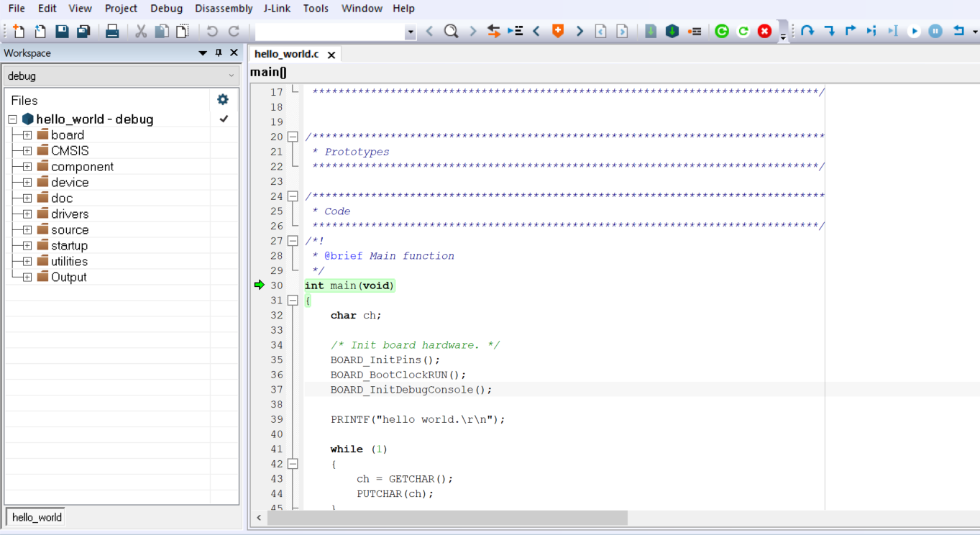Close the hello_world.c editor tab
This screenshot has width=980, height=535.
pyautogui.click(x=331, y=55)
